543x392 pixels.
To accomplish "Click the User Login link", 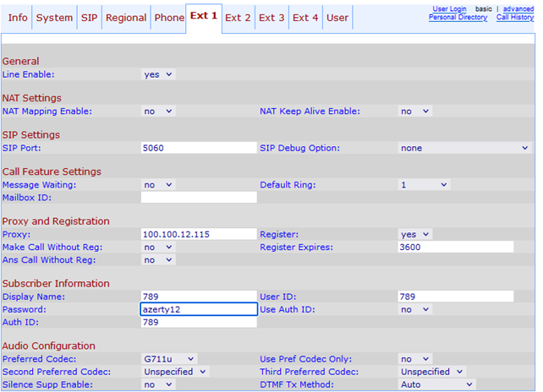I will 449,9.
